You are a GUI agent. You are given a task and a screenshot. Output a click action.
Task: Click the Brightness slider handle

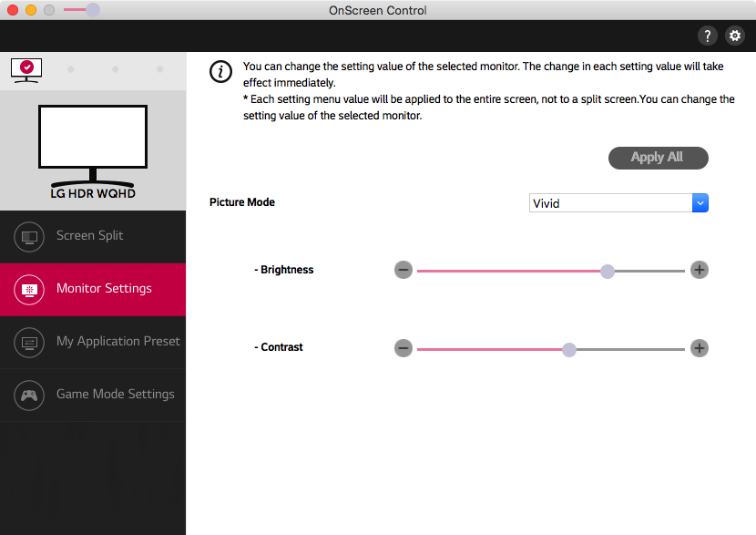(x=608, y=271)
